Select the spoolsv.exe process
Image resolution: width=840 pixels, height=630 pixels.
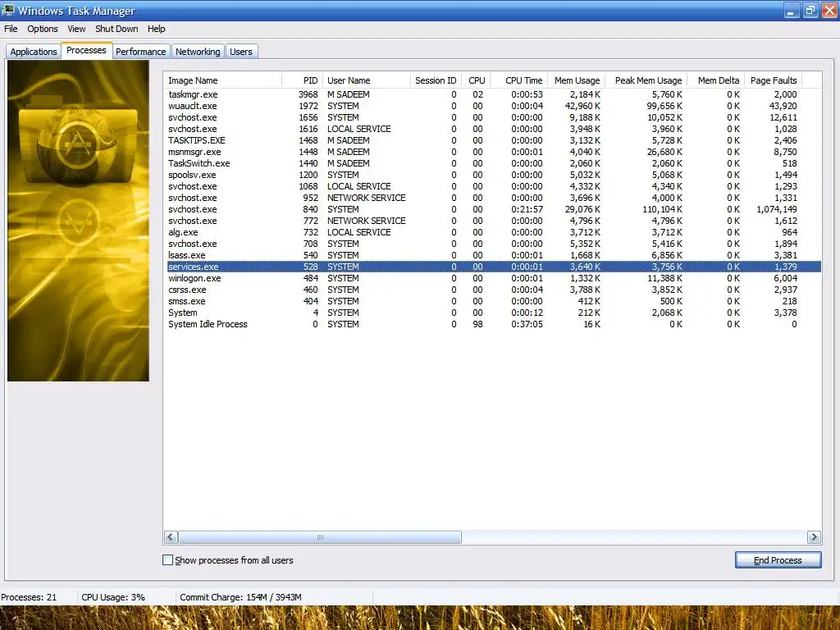pyautogui.click(x=494, y=176)
